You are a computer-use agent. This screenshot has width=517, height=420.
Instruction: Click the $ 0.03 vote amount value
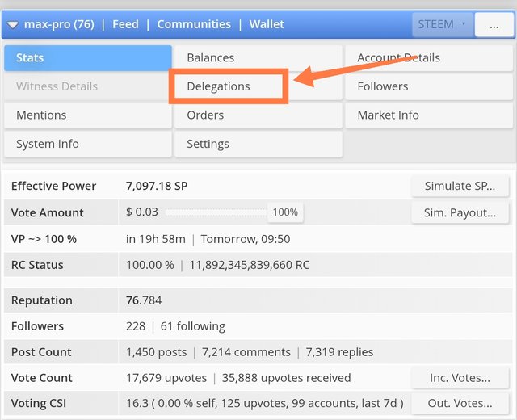pos(142,212)
